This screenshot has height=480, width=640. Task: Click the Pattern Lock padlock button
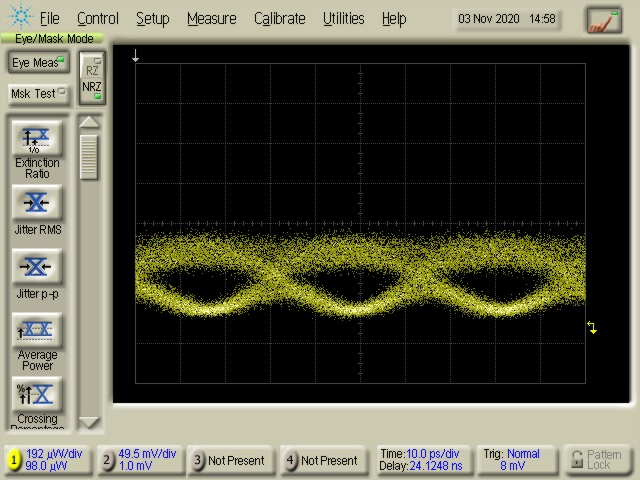point(597,460)
